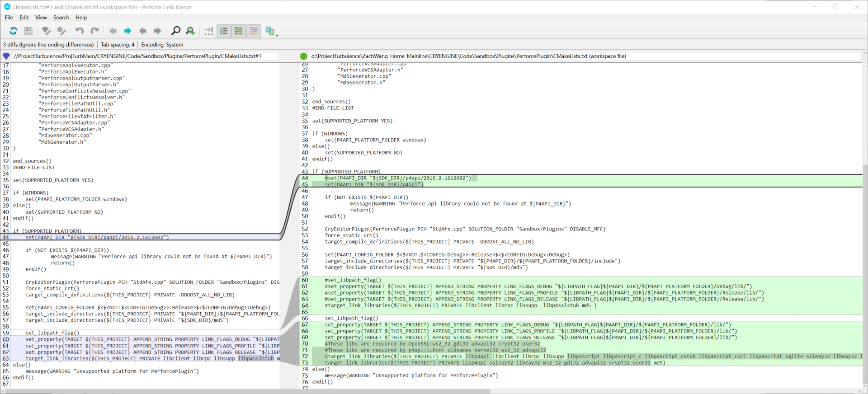The image size is (868, 394).
Task: Open Find with the magnifying glass icon
Action: click(x=175, y=31)
